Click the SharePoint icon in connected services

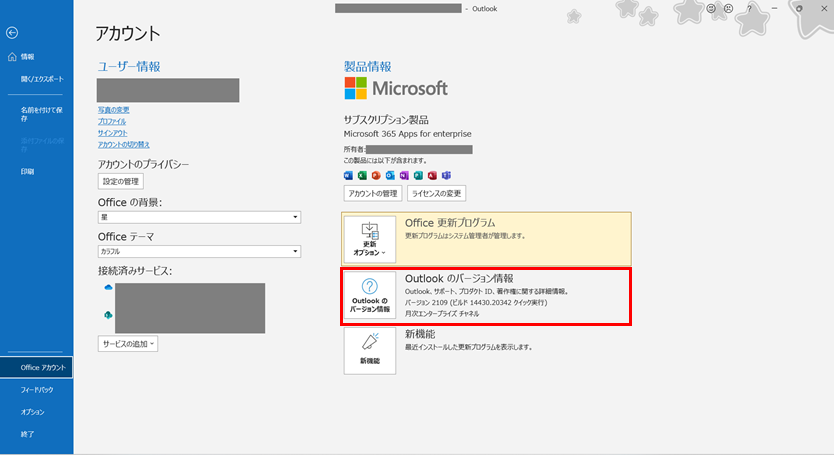click(108, 315)
